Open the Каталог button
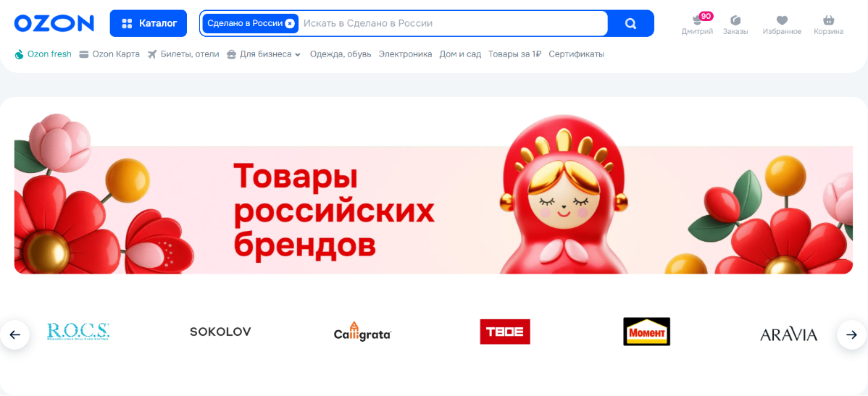The height and width of the screenshot is (396, 868). 149,23
